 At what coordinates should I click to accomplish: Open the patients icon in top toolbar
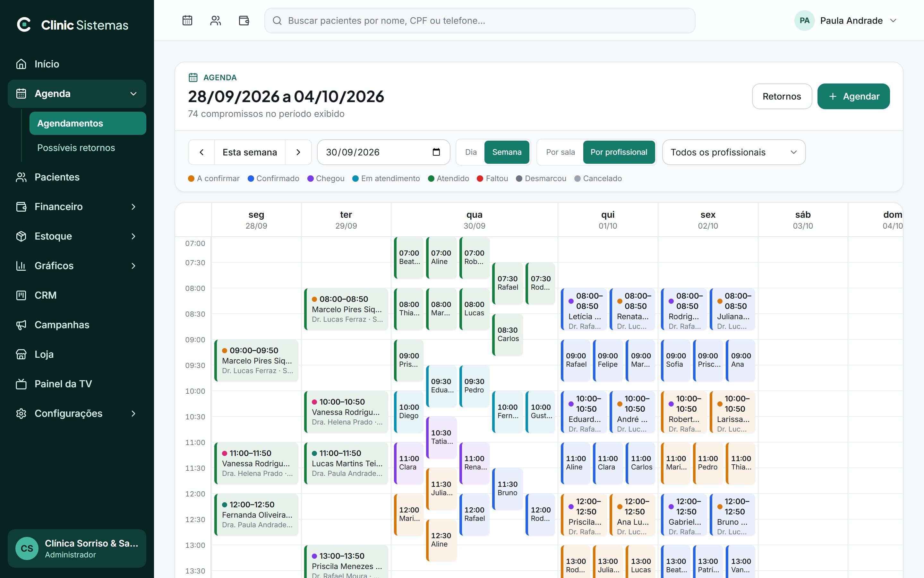pyautogui.click(x=215, y=21)
